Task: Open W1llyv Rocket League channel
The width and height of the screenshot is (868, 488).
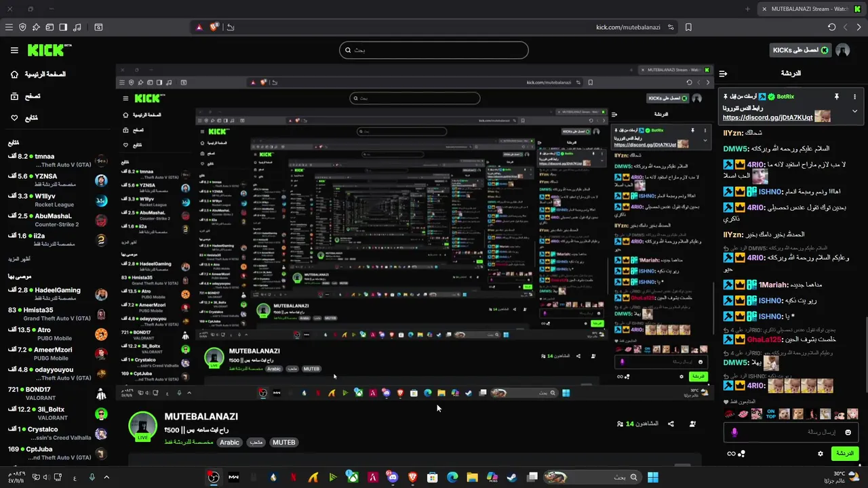Action: 58,200
